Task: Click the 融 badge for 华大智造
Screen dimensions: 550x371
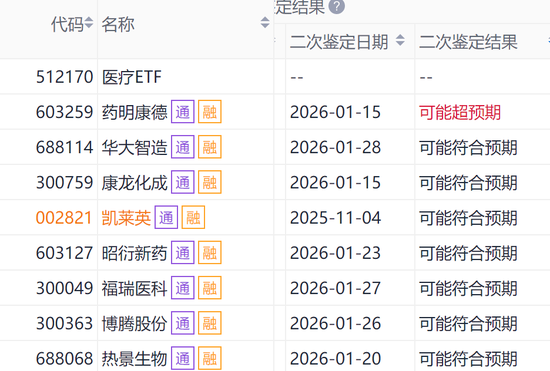Action: click(210, 147)
